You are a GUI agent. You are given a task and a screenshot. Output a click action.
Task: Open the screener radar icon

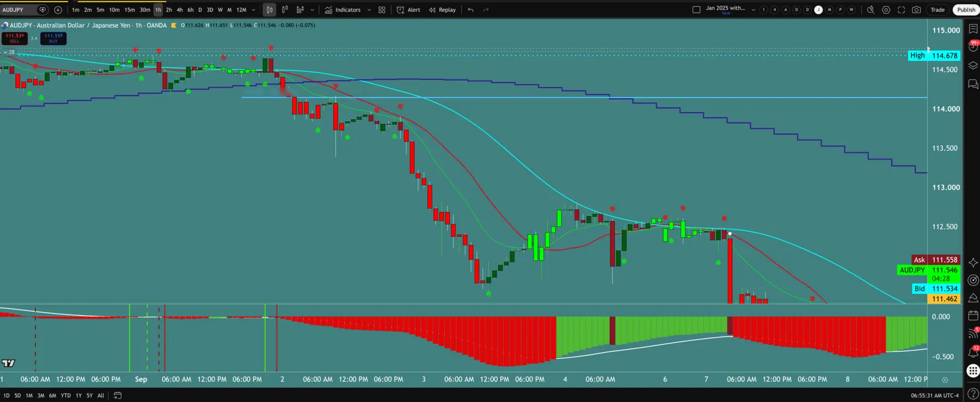[973, 280]
